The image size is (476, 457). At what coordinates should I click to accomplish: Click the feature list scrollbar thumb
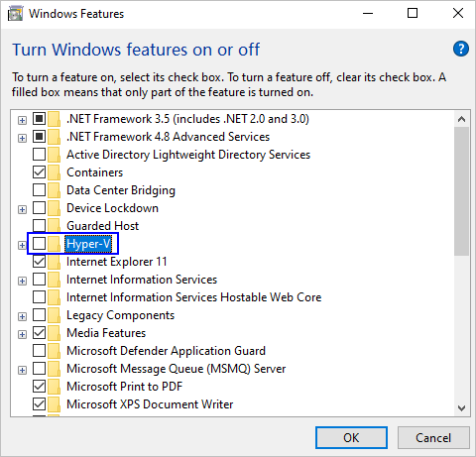[461, 191]
